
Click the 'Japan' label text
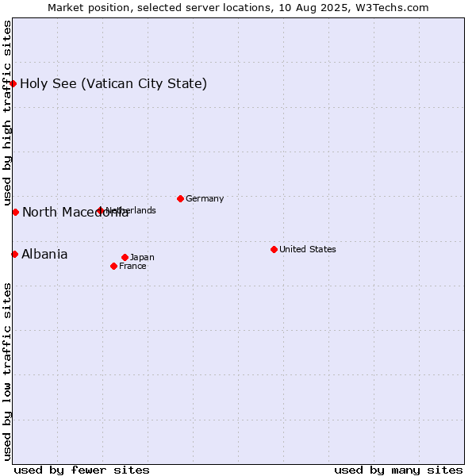(142, 257)
